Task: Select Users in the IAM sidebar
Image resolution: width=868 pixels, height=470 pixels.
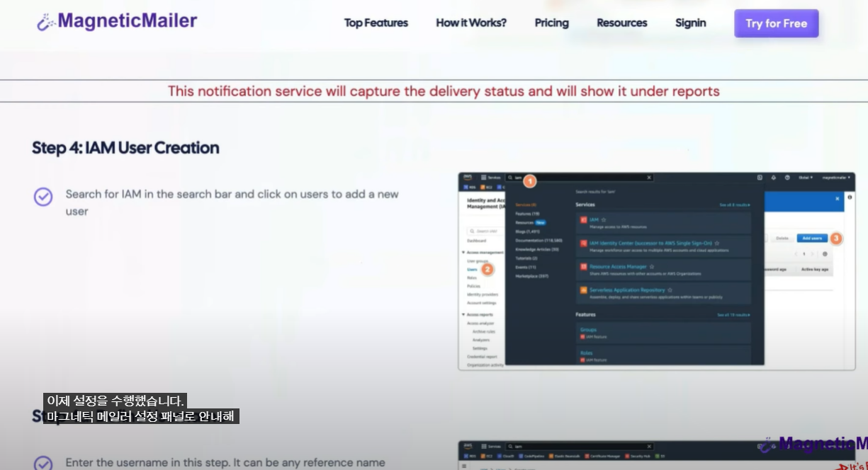Action: click(x=472, y=269)
